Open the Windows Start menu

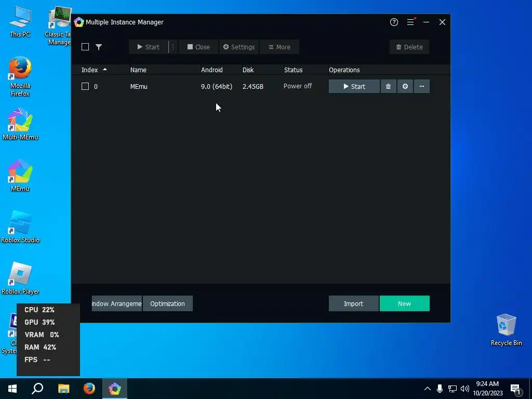pyautogui.click(x=12, y=389)
